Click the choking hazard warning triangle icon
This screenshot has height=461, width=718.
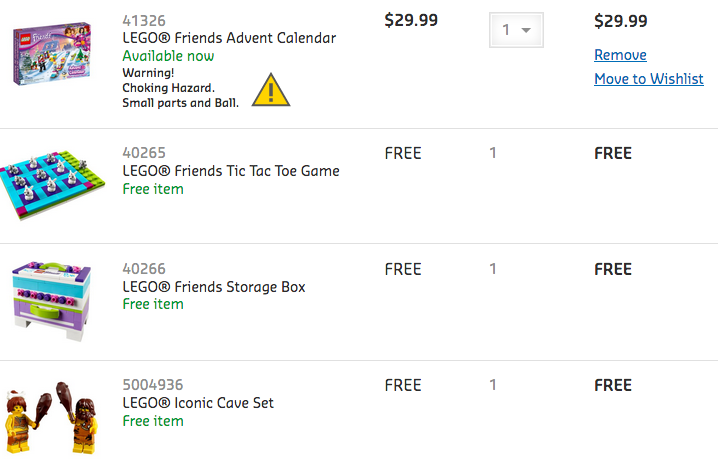[270, 90]
